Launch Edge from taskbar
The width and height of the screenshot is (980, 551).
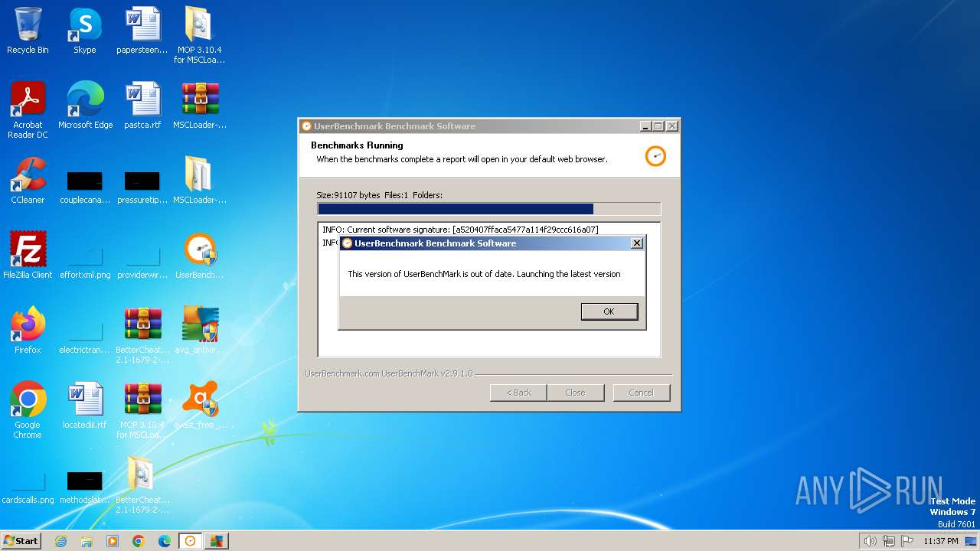pyautogui.click(x=165, y=541)
